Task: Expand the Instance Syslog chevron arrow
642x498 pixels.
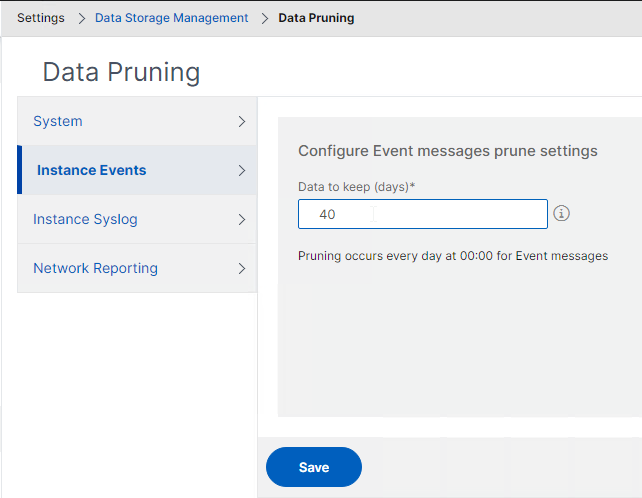Action: tap(242, 220)
